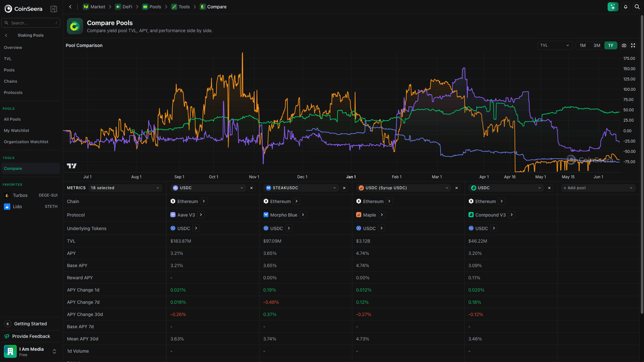This screenshot has width=644, height=362.
Task: Expand the I Am Media account switcher
Action: [x=54, y=351]
